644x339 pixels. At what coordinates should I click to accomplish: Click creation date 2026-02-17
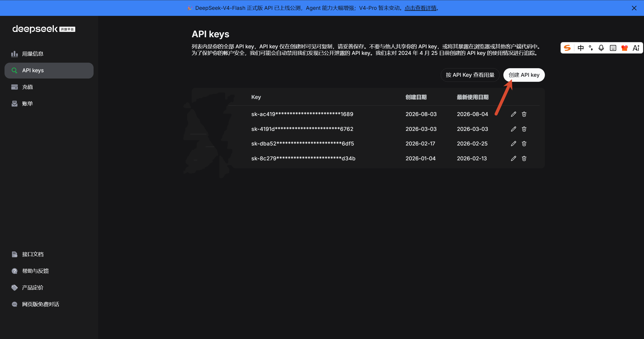click(420, 144)
